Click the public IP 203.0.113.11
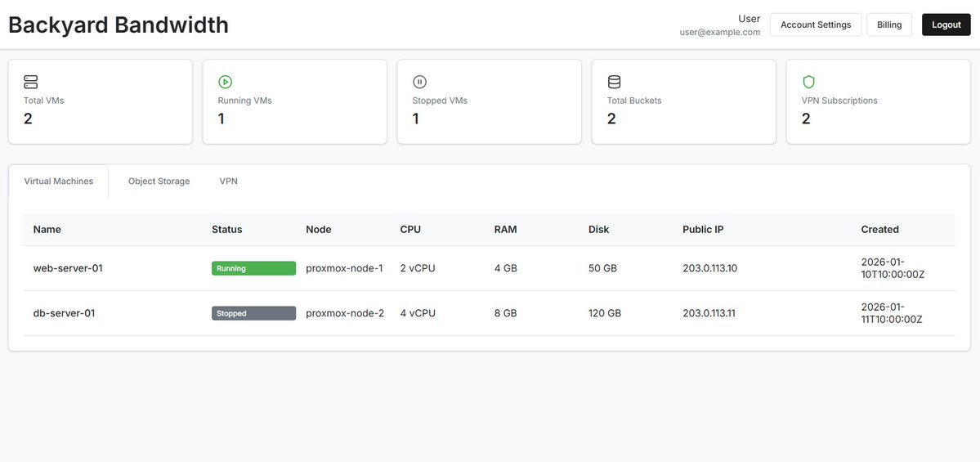The width and height of the screenshot is (980, 462). [709, 313]
